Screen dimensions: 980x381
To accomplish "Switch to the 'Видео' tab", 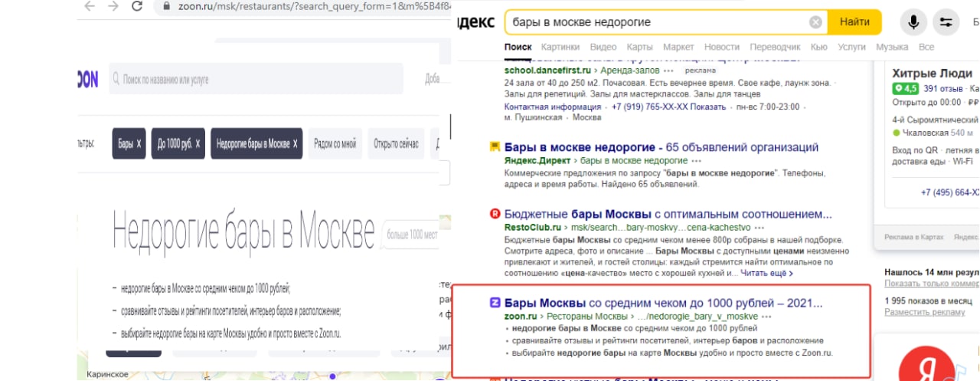I will [x=603, y=47].
